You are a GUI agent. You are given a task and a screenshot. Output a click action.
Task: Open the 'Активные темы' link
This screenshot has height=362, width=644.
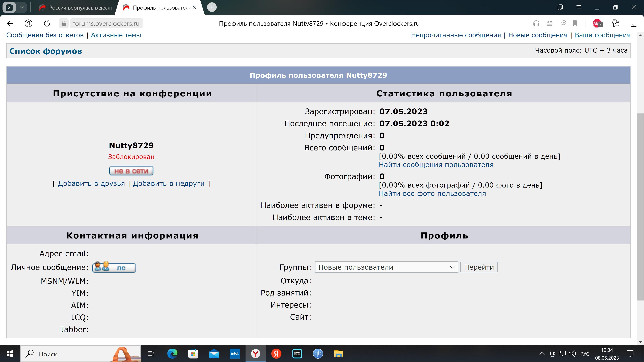[116, 35]
